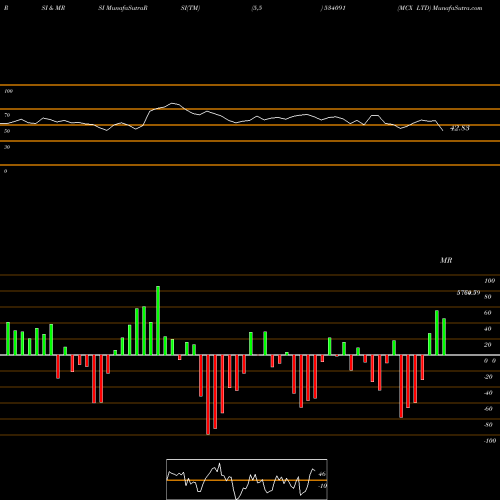Click the MR axis label -80
500x500 pixels.
[x=488, y=425]
